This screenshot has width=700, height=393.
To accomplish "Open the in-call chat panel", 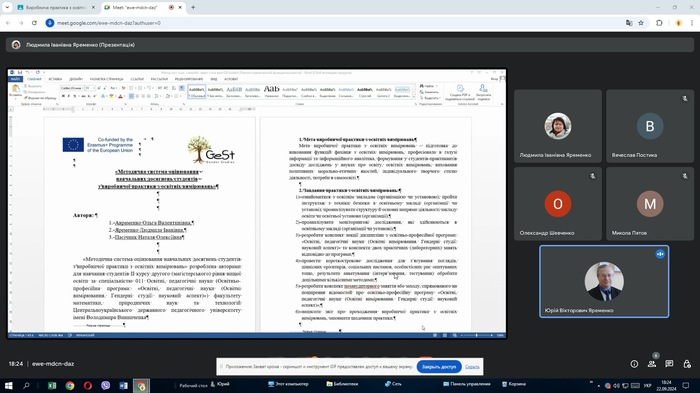I will tap(669, 364).
